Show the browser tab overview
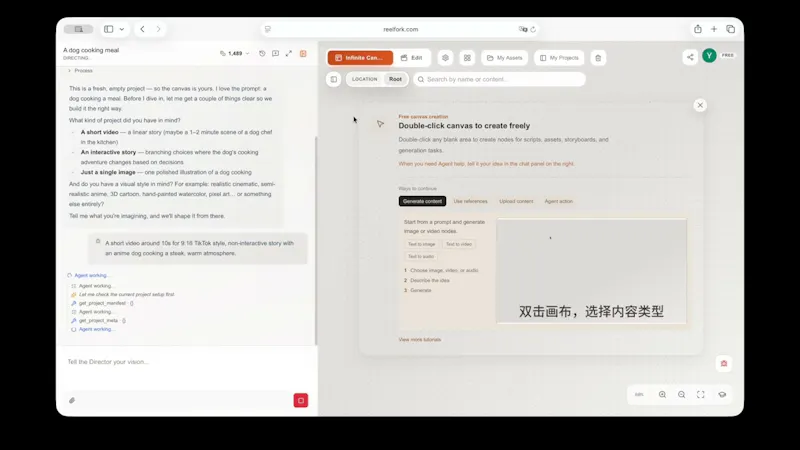Image resolution: width=800 pixels, height=450 pixels. point(731,29)
